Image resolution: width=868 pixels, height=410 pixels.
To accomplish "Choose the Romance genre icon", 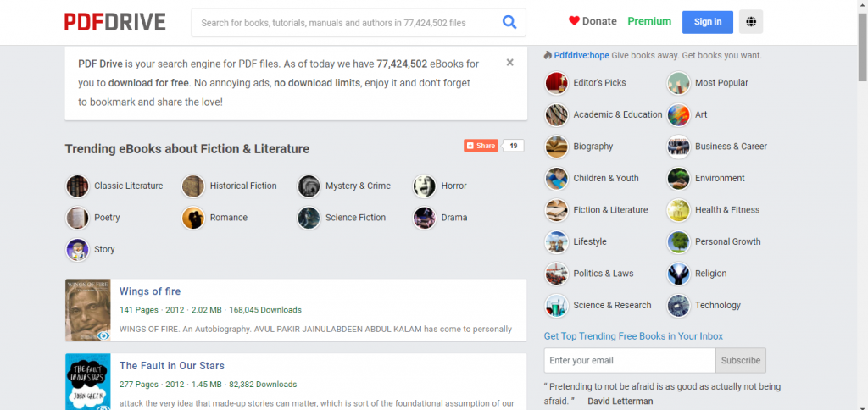I will coord(193,218).
